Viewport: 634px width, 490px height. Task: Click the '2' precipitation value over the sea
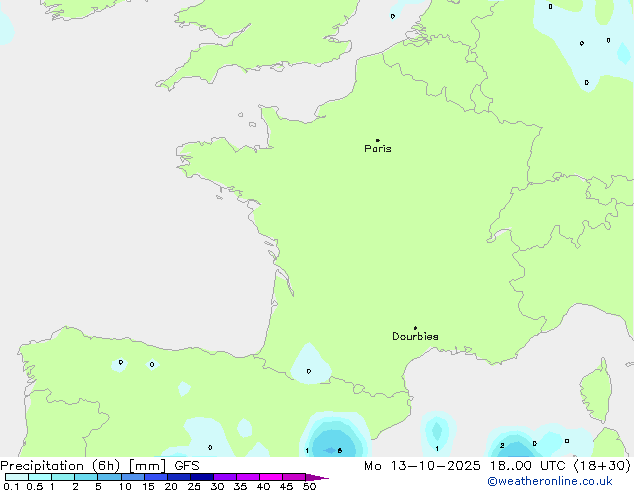502,446
